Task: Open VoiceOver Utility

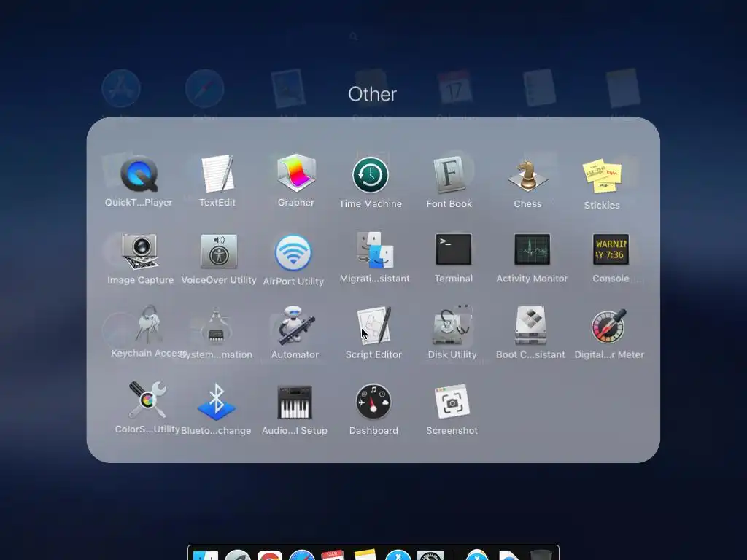Action: pos(219,251)
